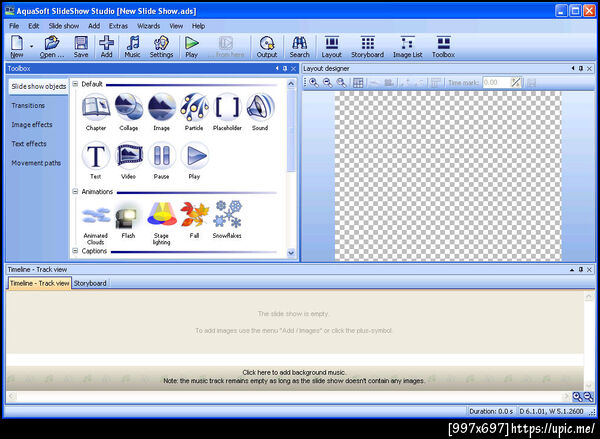The width and height of the screenshot is (600, 439).
Task: Switch to Layout view in toolbar
Action: click(331, 47)
